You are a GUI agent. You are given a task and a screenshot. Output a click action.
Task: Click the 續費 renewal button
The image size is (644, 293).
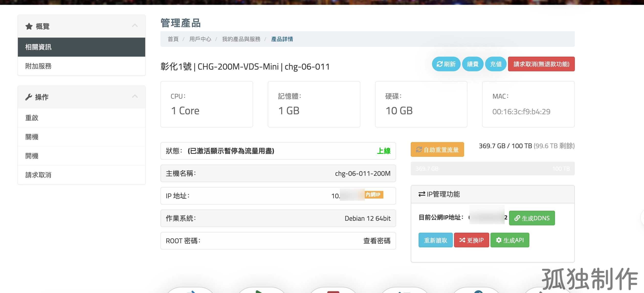(x=473, y=64)
